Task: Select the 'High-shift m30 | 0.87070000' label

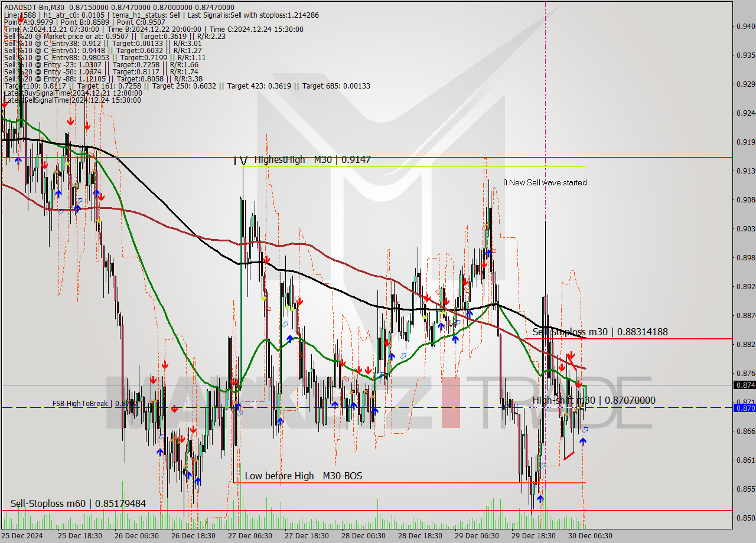Action: (594, 400)
